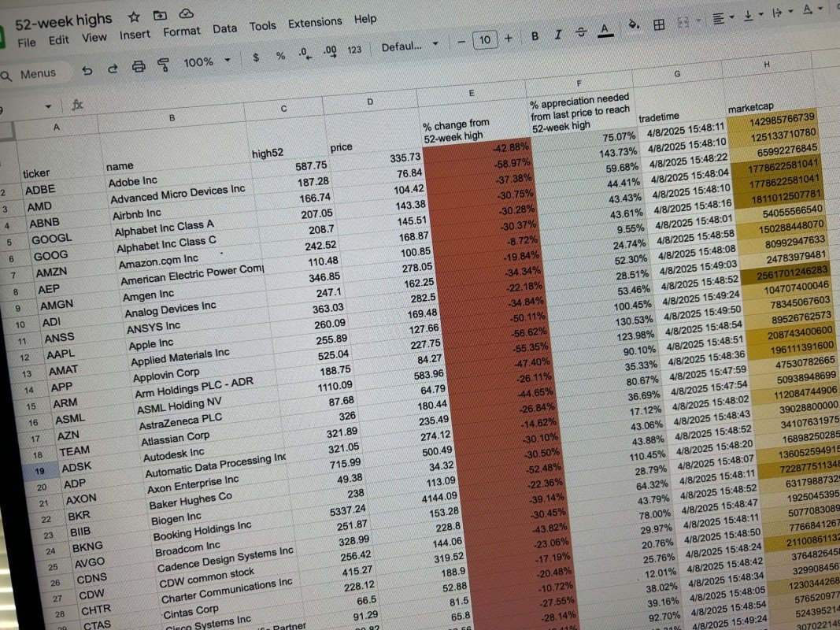Click the Undo arrow in toolbar

click(87, 69)
